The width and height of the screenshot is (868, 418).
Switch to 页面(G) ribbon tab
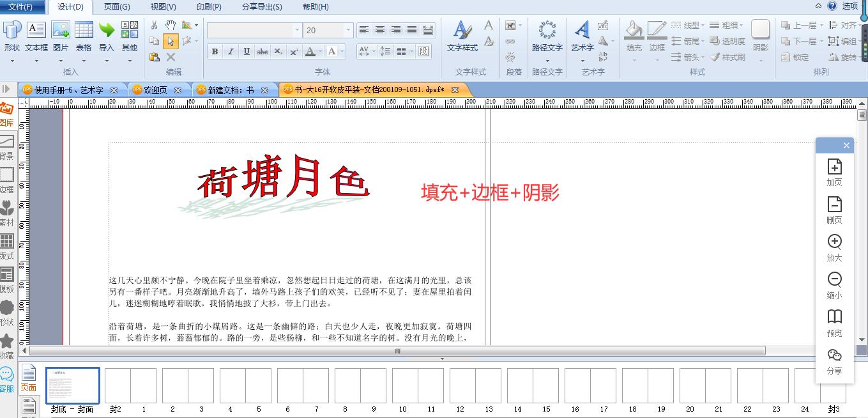click(117, 7)
